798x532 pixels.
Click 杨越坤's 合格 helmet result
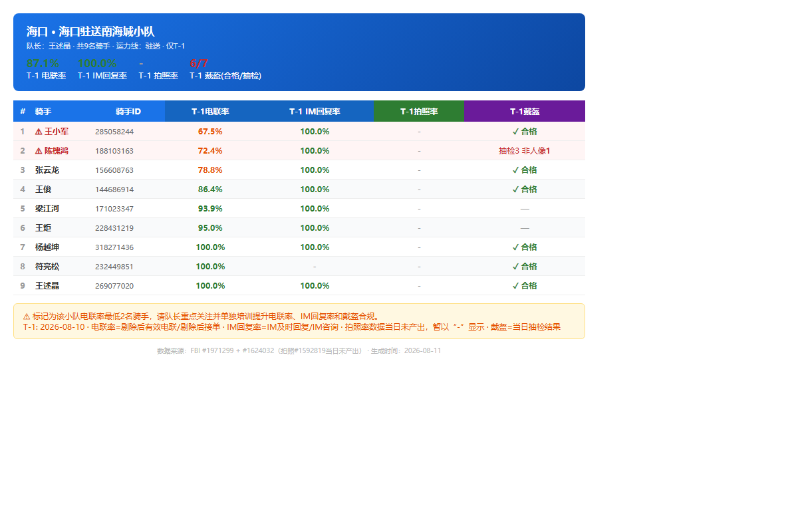tap(525, 247)
